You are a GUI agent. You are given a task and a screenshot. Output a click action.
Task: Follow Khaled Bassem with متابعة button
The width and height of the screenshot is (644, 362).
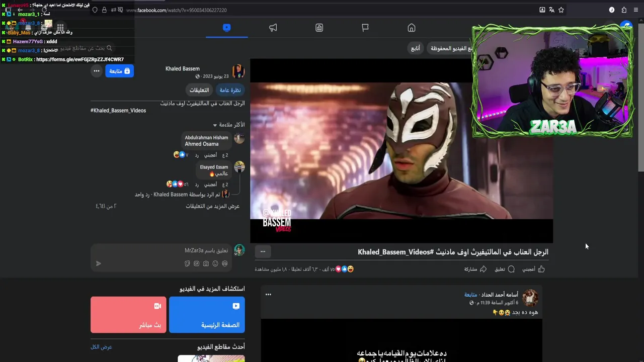120,71
